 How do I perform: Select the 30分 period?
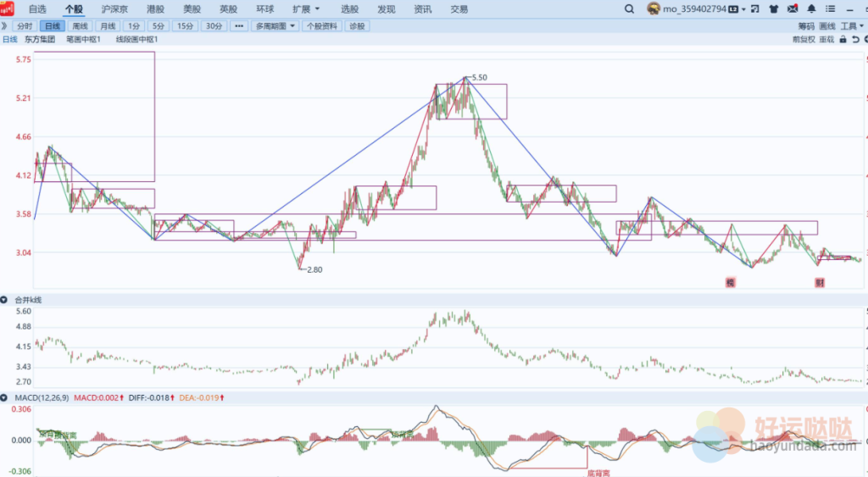(214, 26)
